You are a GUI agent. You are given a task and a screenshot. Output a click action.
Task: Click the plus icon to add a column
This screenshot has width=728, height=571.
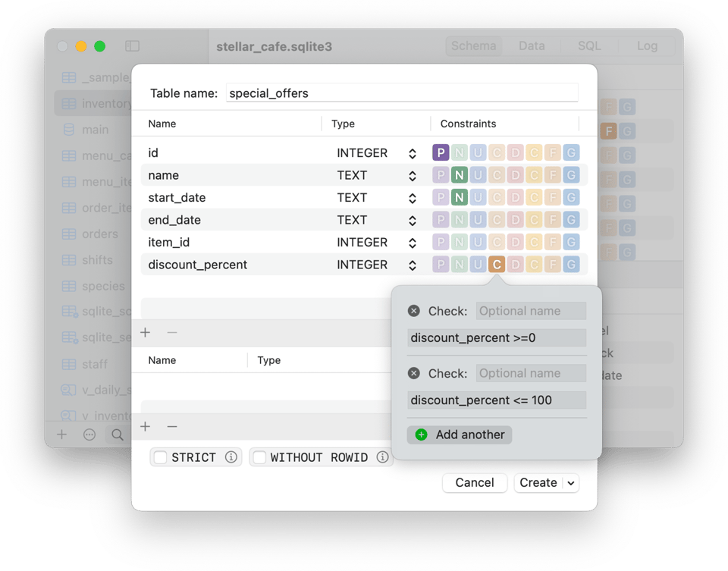(x=146, y=332)
